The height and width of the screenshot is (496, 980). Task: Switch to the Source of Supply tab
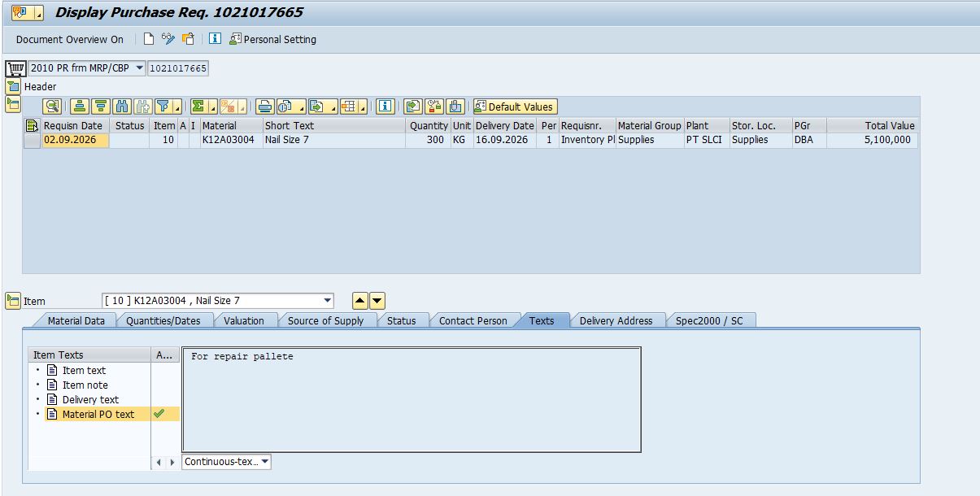point(325,320)
